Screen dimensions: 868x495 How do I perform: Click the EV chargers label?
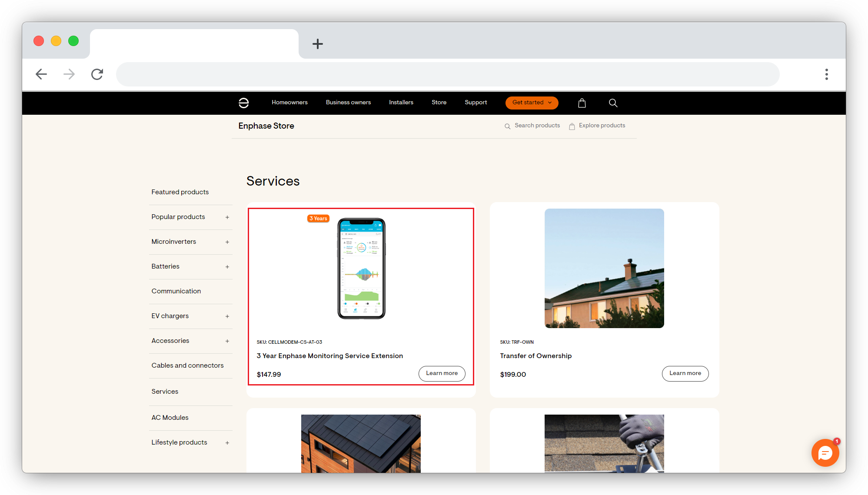coord(170,316)
